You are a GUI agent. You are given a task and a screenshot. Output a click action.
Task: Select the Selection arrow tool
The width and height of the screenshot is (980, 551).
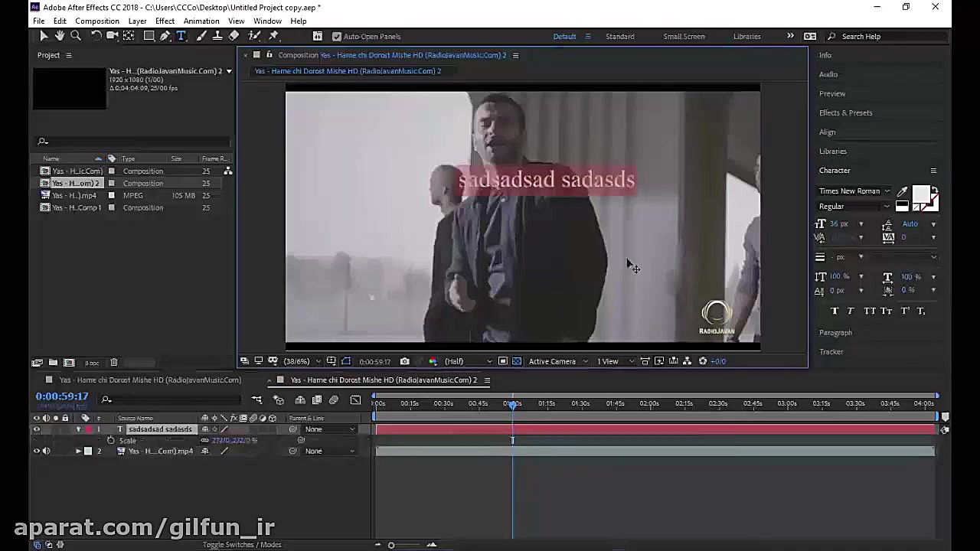coord(44,36)
